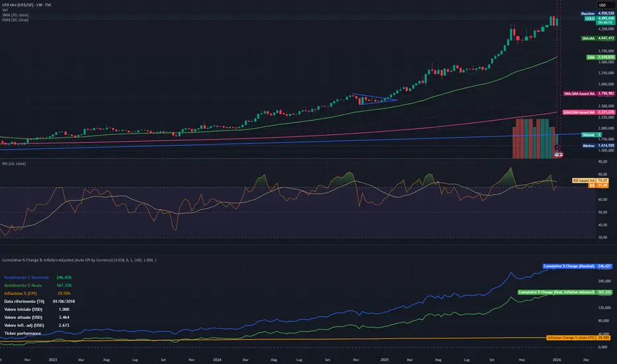Click the RSI-based MA value label

coord(590,181)
